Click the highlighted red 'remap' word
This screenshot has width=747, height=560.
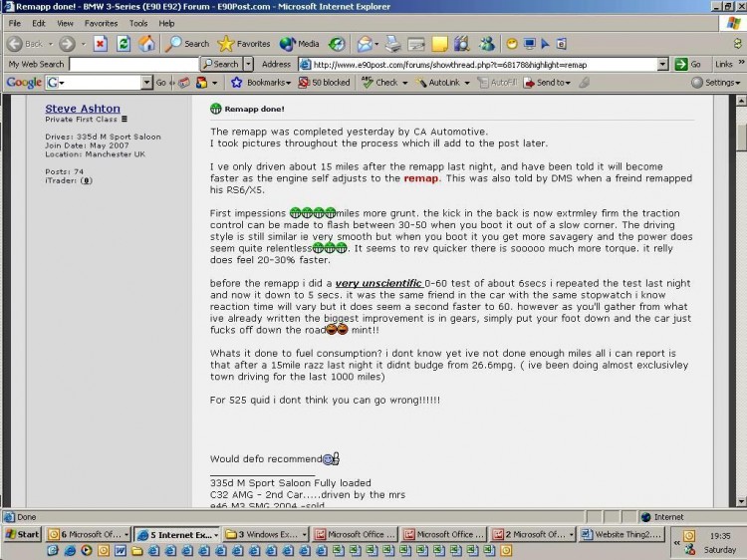[x=420, y=178]
